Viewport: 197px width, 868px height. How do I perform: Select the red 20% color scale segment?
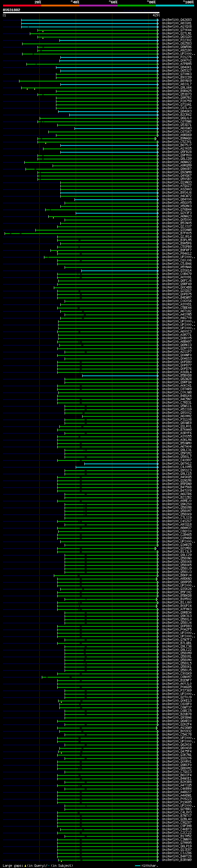pos(22,6)
